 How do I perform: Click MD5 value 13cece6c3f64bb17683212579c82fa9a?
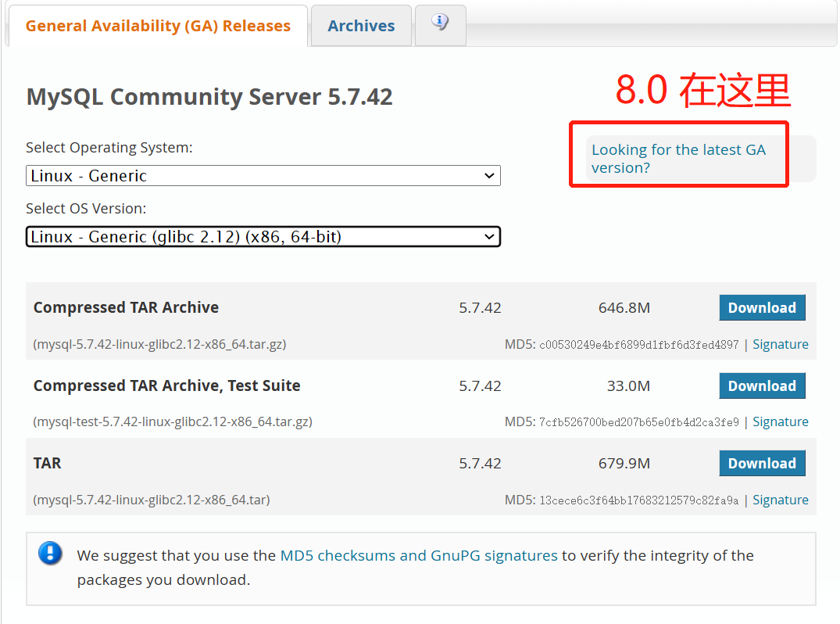[638, 500]
